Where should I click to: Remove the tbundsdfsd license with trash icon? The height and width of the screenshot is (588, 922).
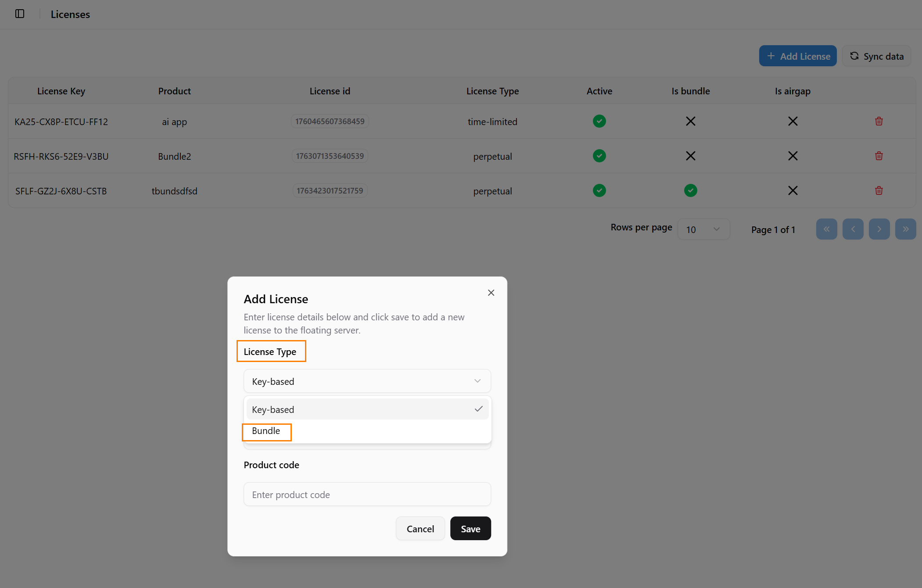coord(879,191)
